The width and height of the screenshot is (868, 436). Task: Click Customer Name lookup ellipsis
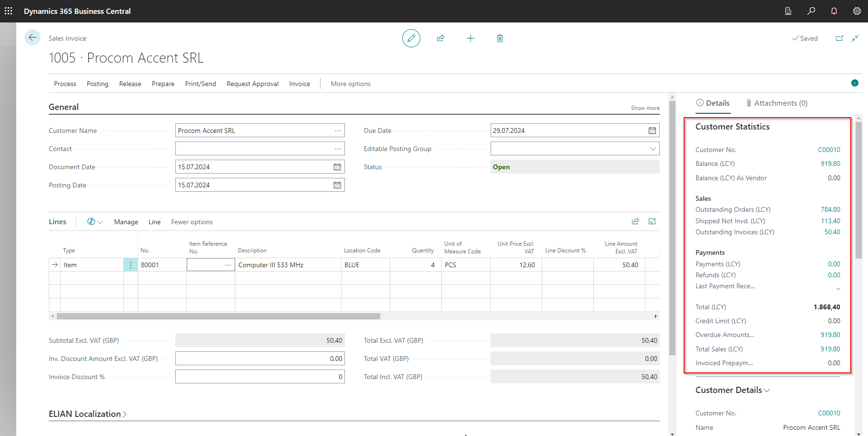tap(338, 131)
